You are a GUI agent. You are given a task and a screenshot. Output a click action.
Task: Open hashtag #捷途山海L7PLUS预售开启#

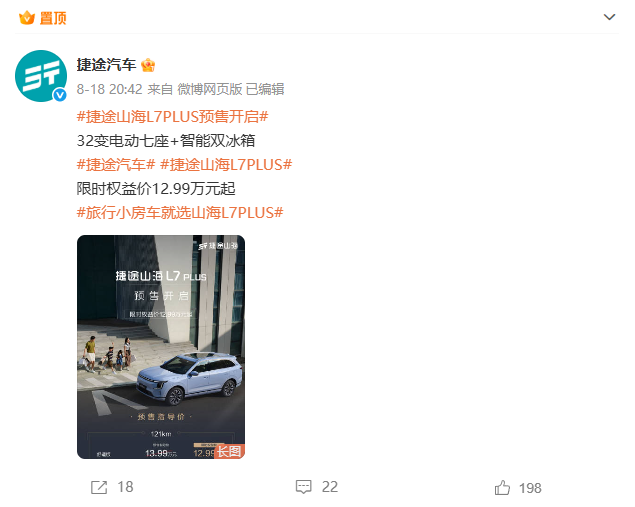pyautogui.click(x=173, y=117)
